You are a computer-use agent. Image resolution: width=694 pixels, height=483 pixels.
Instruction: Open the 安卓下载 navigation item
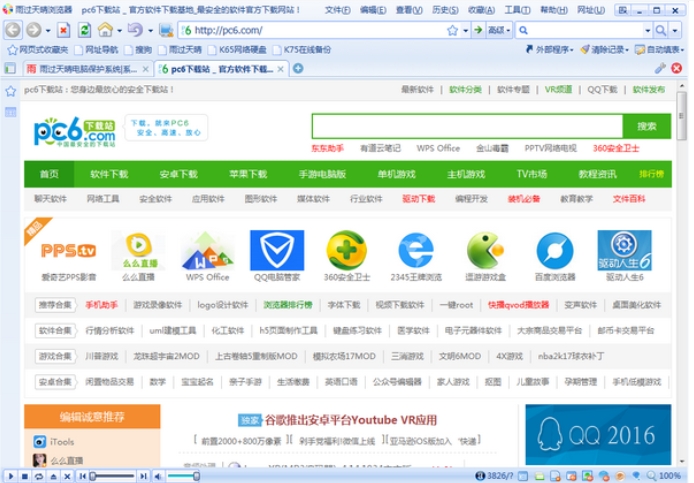(x=178, y=174)
